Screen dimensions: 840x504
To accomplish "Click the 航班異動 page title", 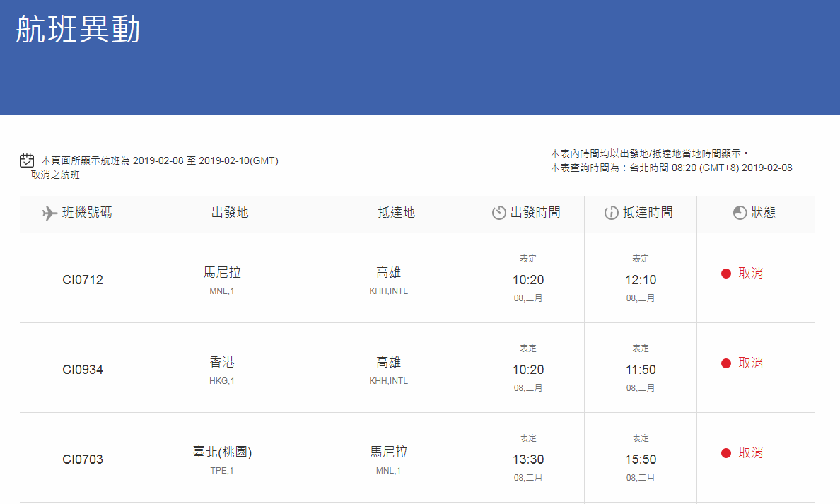I will coord(78,29).
